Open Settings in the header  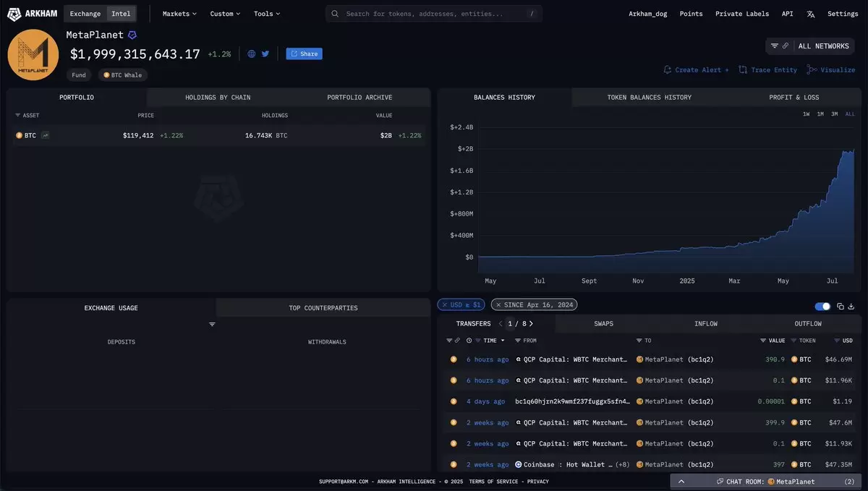[x=843, y=14]
